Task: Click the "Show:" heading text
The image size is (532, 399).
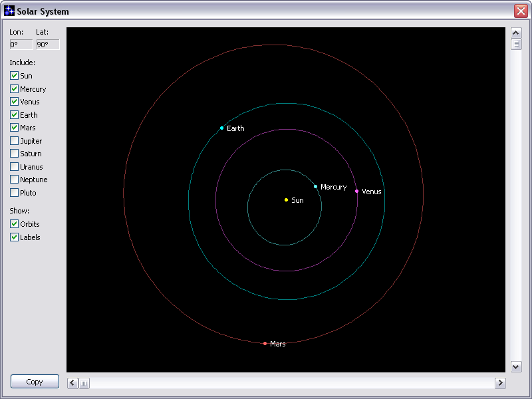Action: click(19, 211)
